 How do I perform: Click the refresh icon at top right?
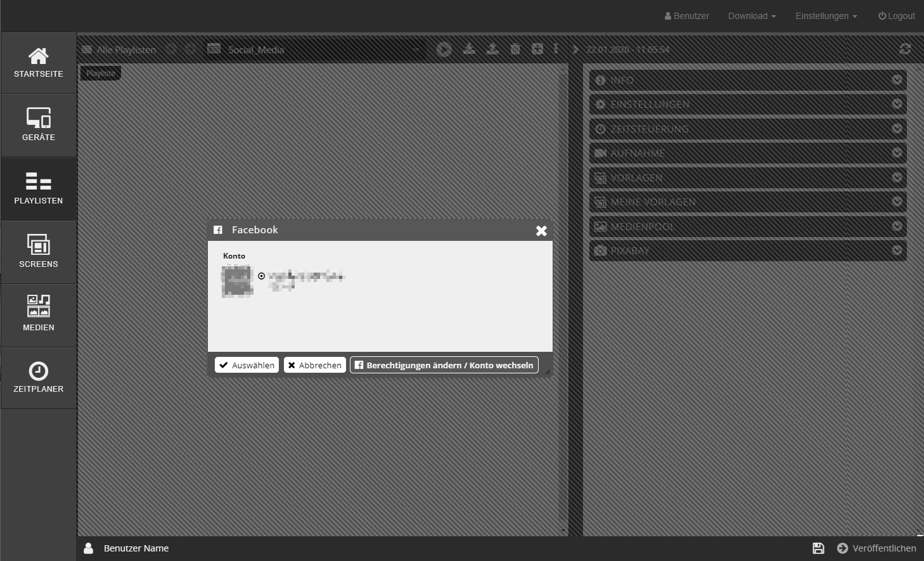[905, 49]
